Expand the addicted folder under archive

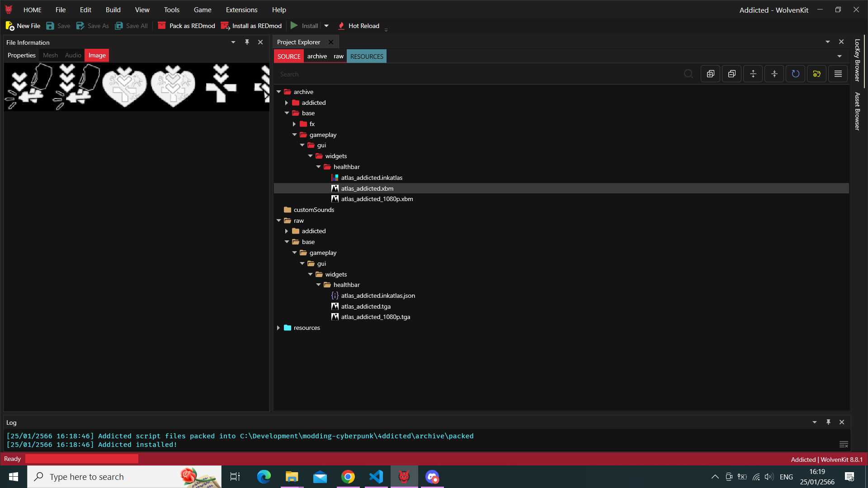click(x=286, y=103)
